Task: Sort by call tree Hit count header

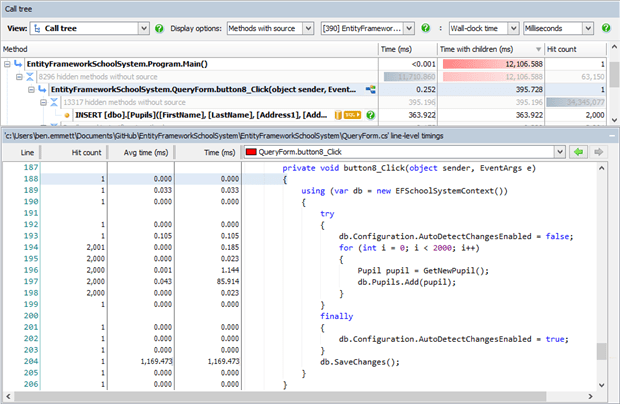Action: click(575, 49)
